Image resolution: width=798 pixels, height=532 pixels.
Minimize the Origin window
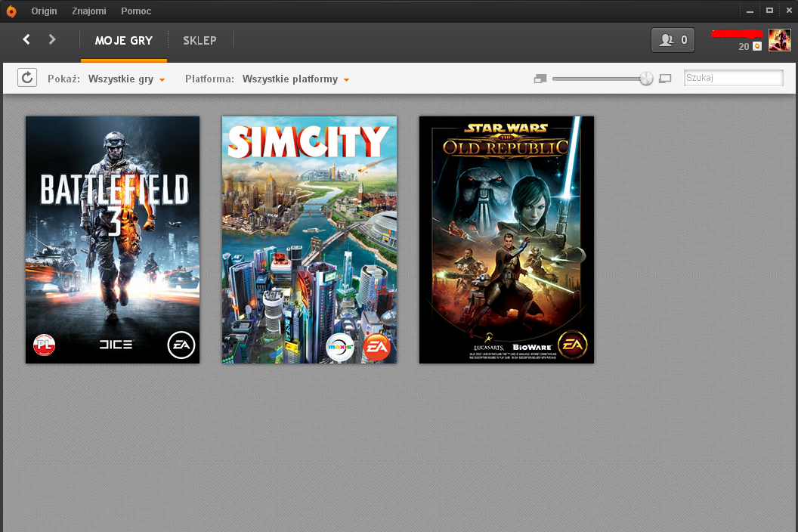click(750, 11)
